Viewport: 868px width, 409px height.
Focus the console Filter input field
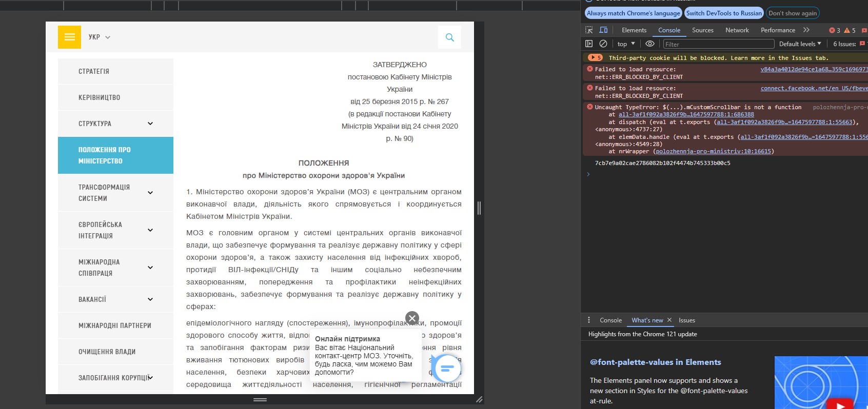pos(718,44)
